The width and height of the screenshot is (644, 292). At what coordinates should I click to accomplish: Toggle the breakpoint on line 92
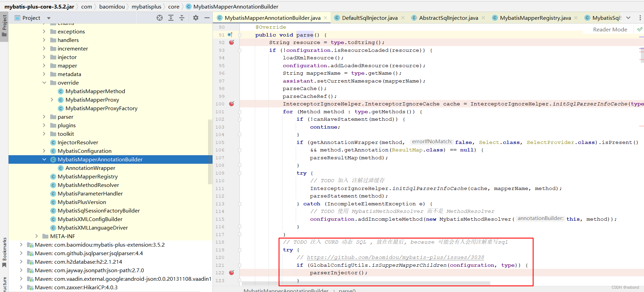coord(232,42)
